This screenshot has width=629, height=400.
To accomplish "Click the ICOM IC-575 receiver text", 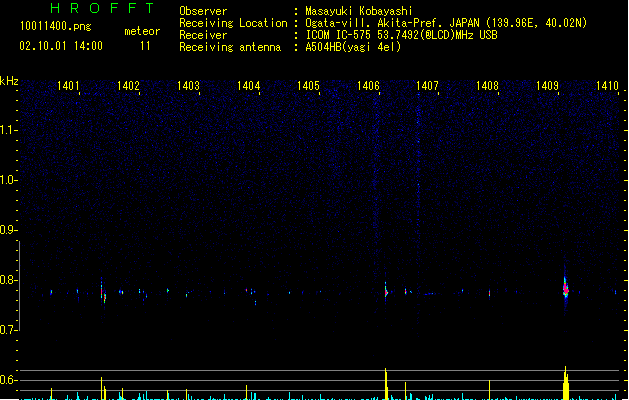I will [401, 35].
